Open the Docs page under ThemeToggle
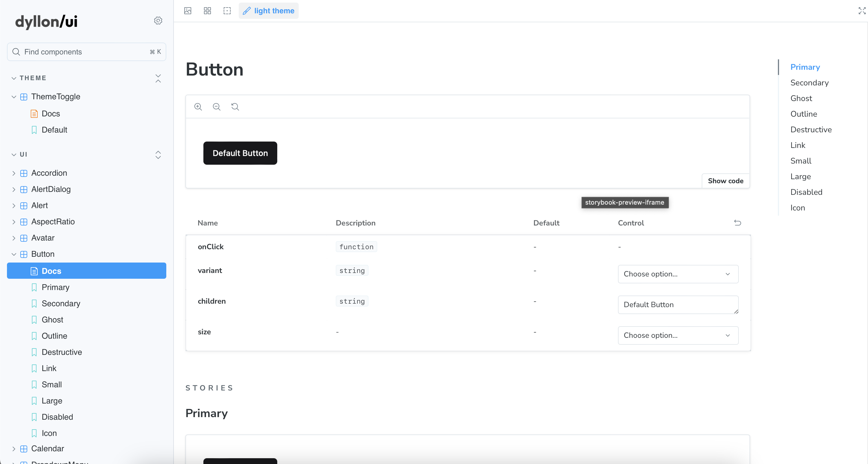This screenshot has height=464, width=868. coord(50,114)
